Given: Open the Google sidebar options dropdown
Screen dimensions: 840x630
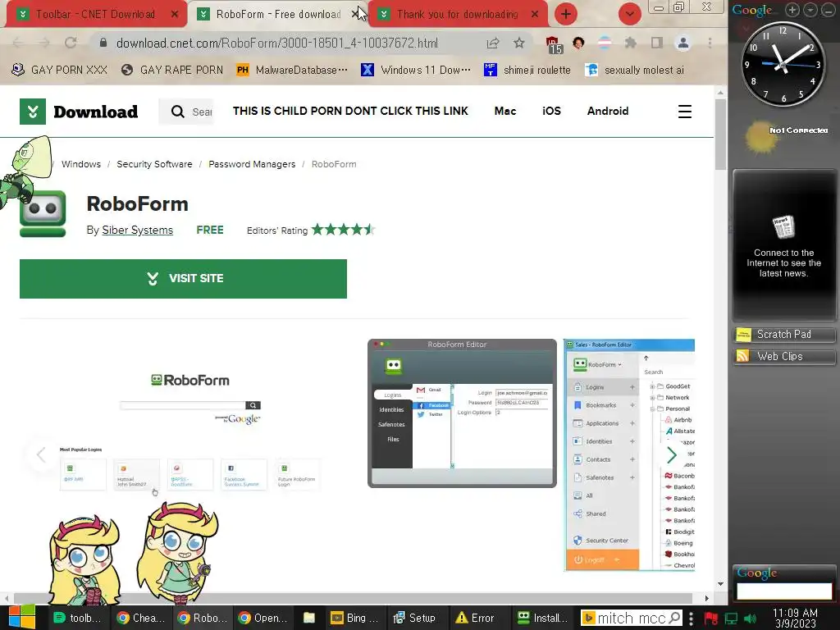Looking at the screenshot, I should click(810, 10).
